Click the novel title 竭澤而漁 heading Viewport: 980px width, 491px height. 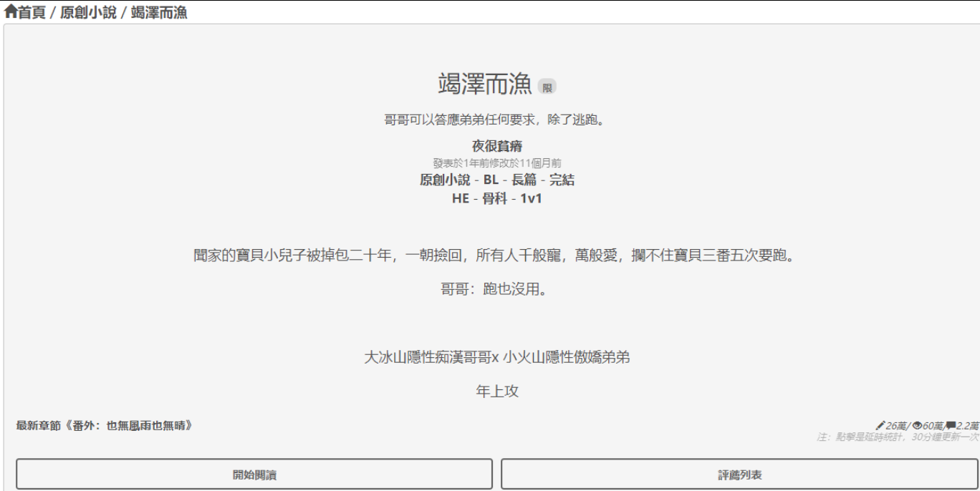click(485, 84)
